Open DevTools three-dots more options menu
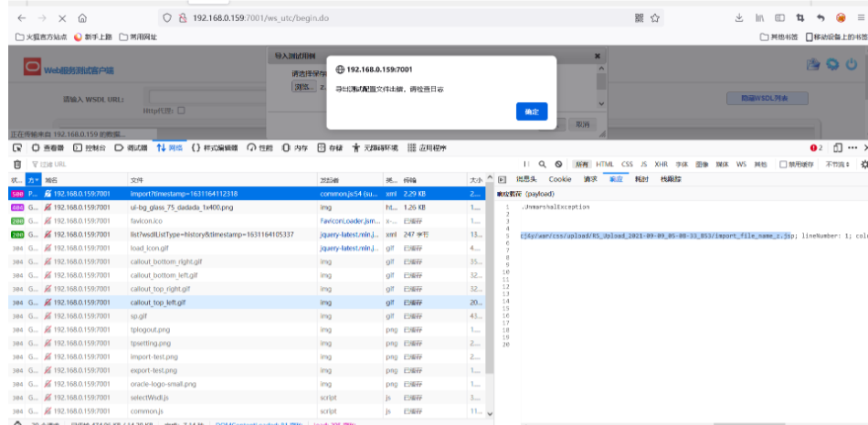Image resolution: width=868 pixels, height=425 pixels. tap(853, 147)
